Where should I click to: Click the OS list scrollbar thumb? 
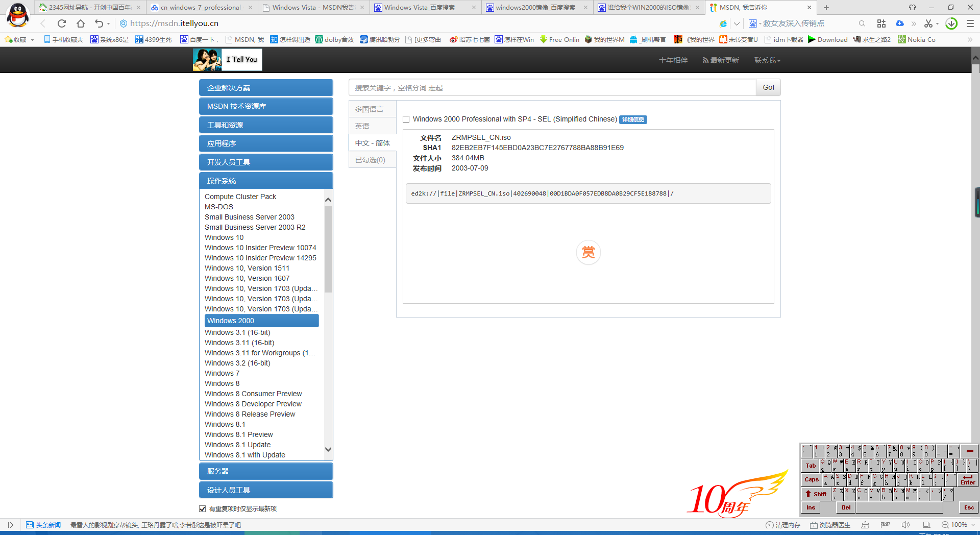point(328,249)
